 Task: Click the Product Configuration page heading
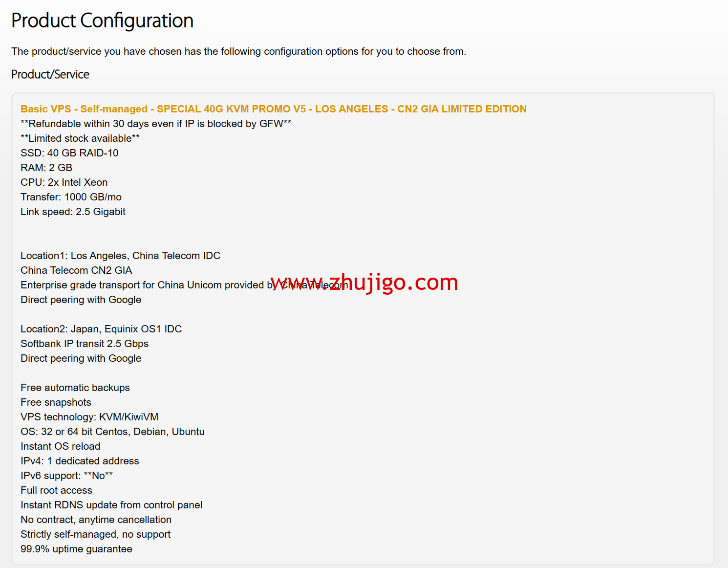tap(102, 21)
